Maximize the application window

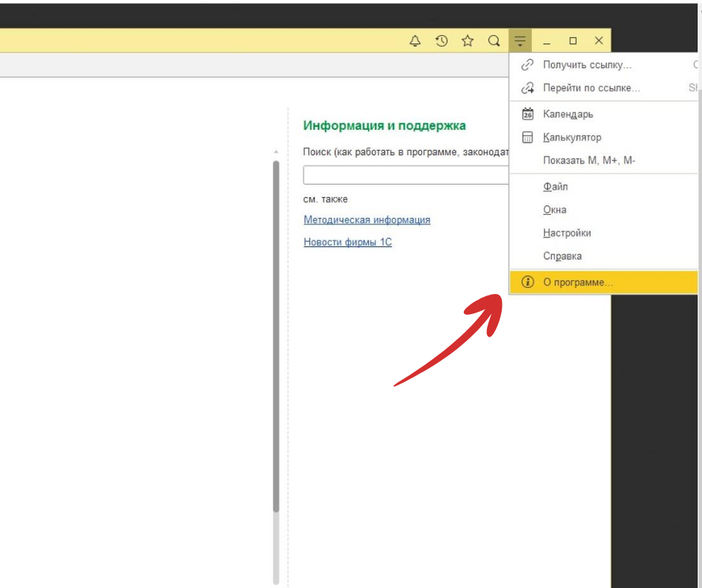click(x=573, y=41)
